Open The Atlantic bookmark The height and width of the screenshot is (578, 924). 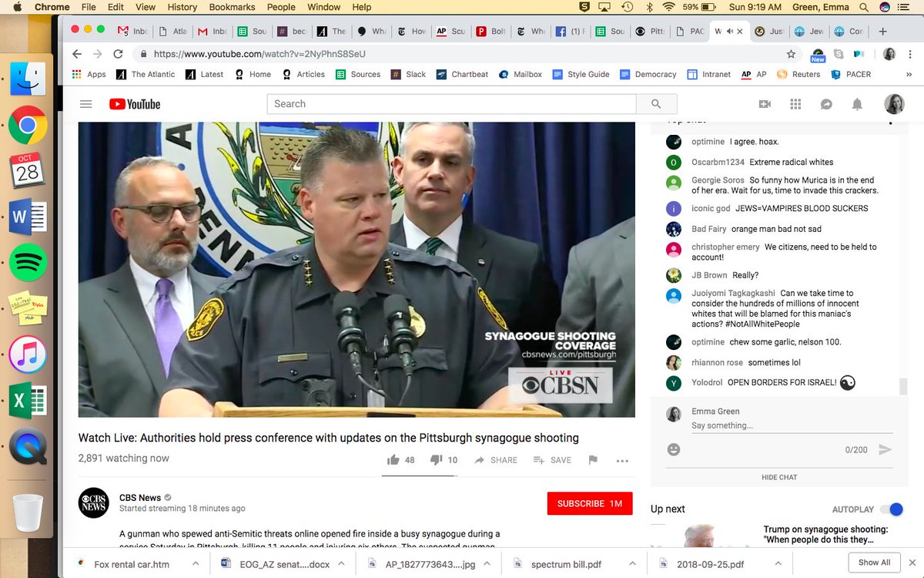146,75
